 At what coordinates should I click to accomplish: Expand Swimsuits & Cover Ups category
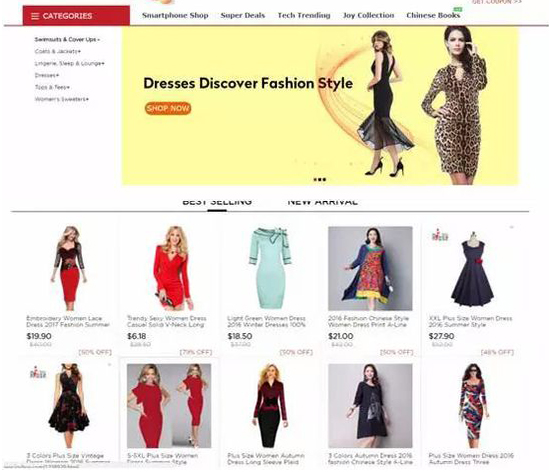click(x=67, y=40)
